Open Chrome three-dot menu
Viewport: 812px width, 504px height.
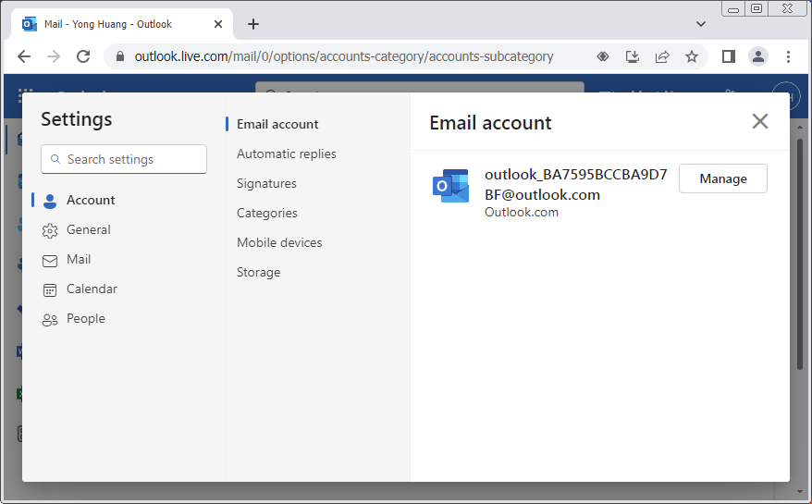click(x=788, y=56)
